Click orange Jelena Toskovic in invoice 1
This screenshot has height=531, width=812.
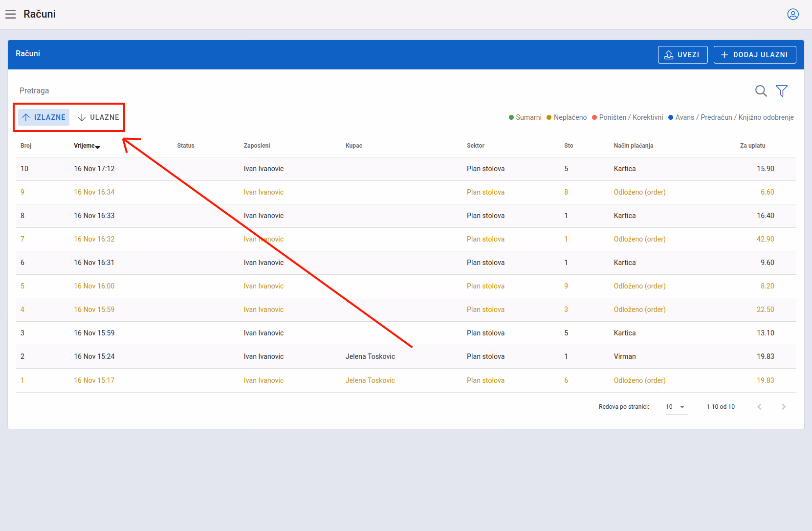(x=370, y=380)
